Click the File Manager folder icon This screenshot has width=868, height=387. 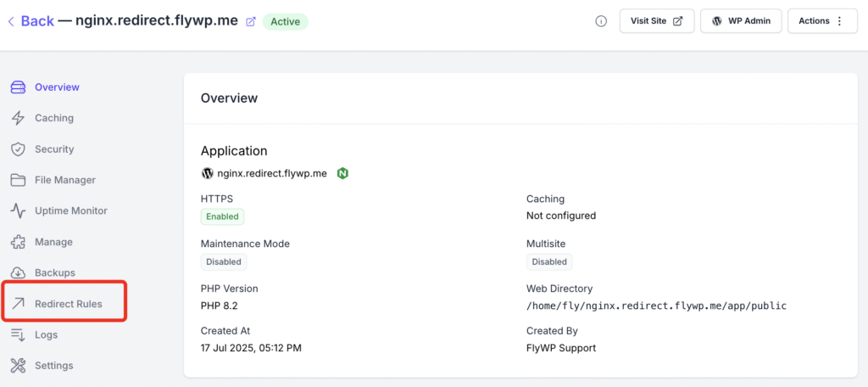tap(19, 180)
